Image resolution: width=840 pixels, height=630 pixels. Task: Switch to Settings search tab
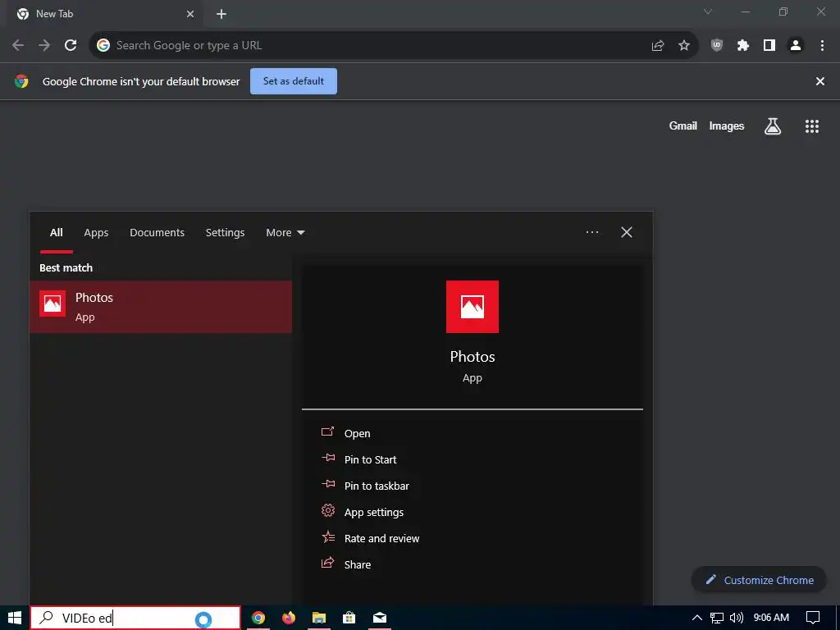[x=225, y=232]
